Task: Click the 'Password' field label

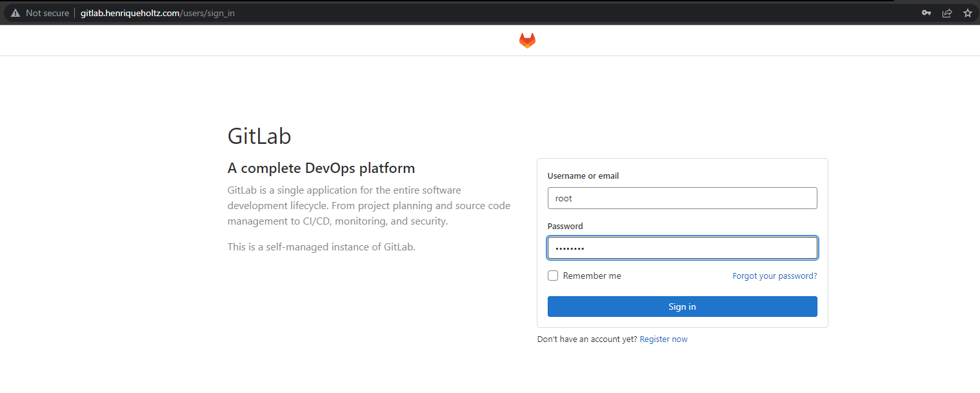Action: pos(565,226)
